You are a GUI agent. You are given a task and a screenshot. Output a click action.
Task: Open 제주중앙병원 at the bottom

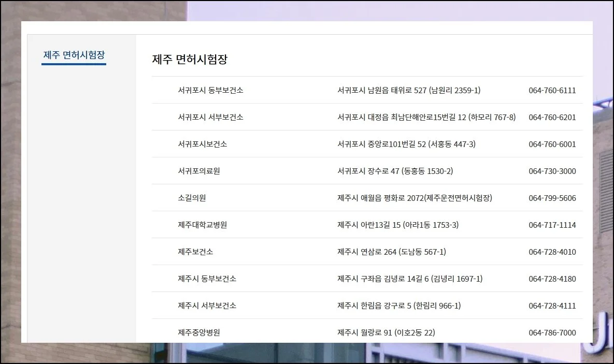click(198, 332)
